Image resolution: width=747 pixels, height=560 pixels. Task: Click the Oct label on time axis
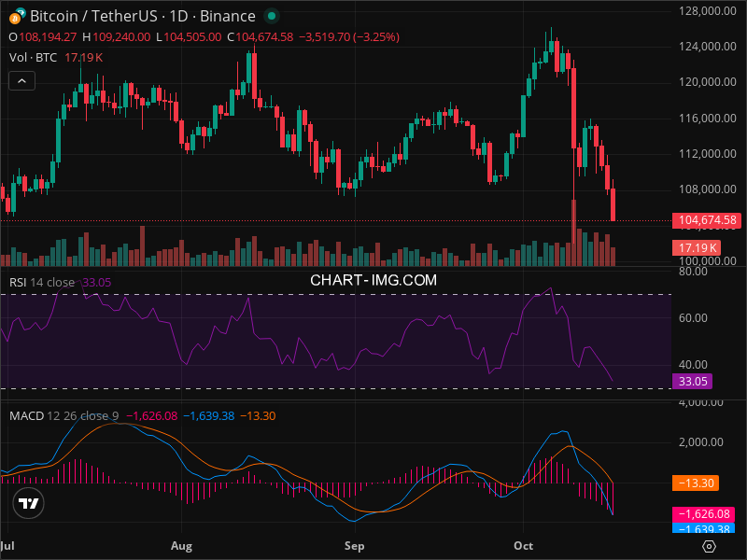(x=524, y=545)
